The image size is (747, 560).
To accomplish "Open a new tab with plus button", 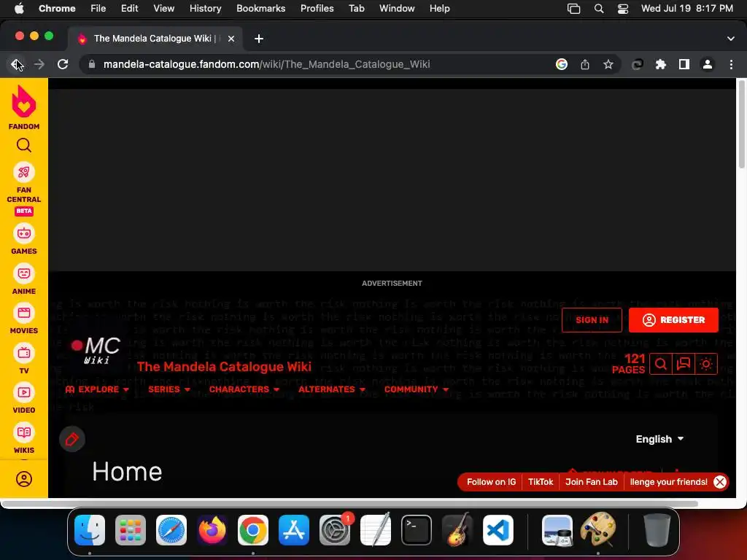I will 259,39.
